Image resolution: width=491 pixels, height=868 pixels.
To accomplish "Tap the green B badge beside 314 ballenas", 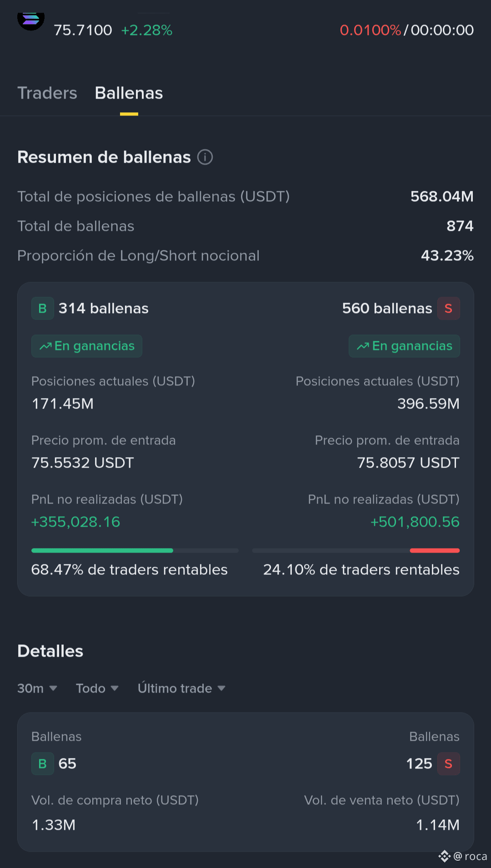I will coord(43,309).
